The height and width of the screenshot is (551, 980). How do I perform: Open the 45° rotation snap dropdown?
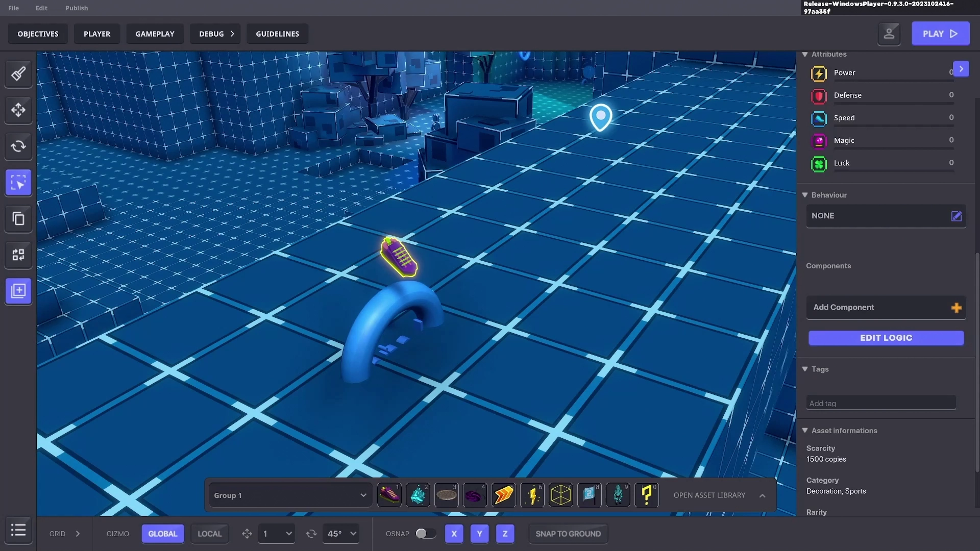(341, 534)
